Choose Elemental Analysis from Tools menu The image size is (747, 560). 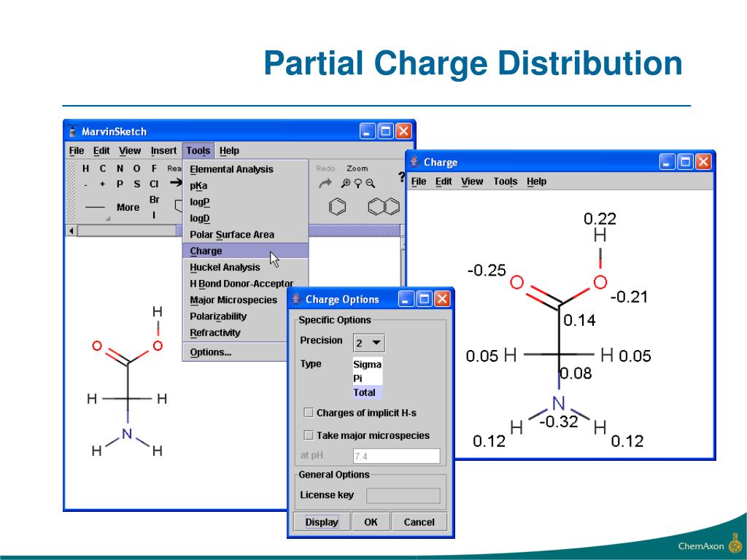pyautogui.click(x=245, y=169)
